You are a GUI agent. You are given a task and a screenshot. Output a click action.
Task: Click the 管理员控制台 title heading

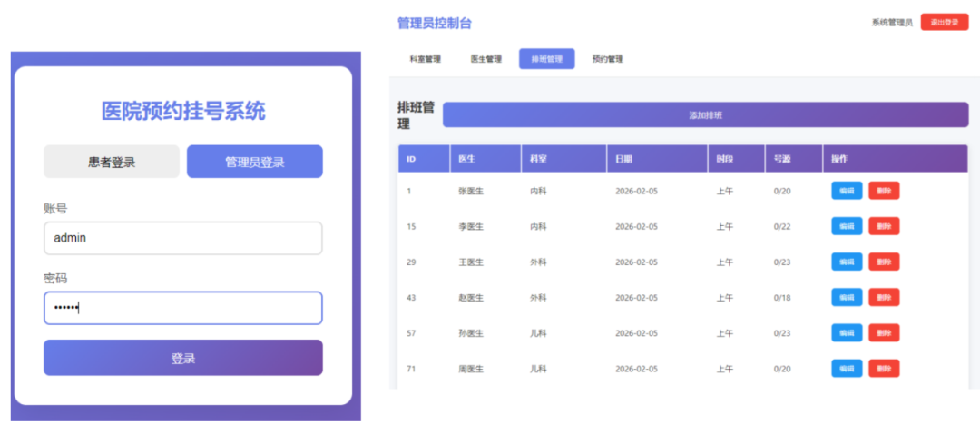tap(434, 24)
